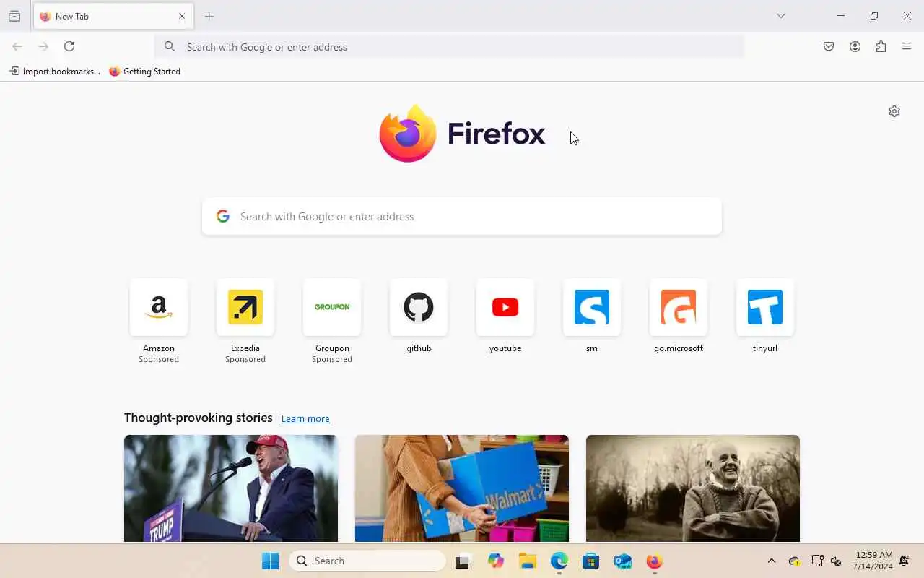Reload the current page

pyautogui.click(x=69, y=46)
